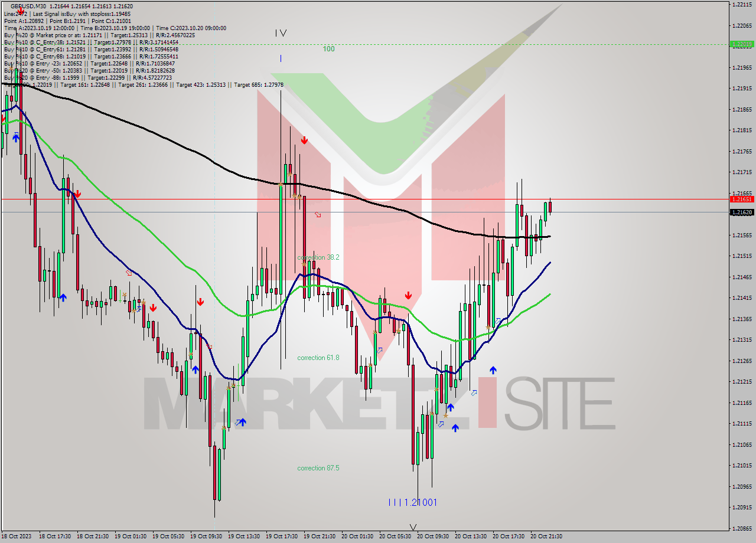This screenshot has width=756, height=543.
Task: Click the 1.21015 price axis label
Action: pyautogui.click(x=742, y=466)
